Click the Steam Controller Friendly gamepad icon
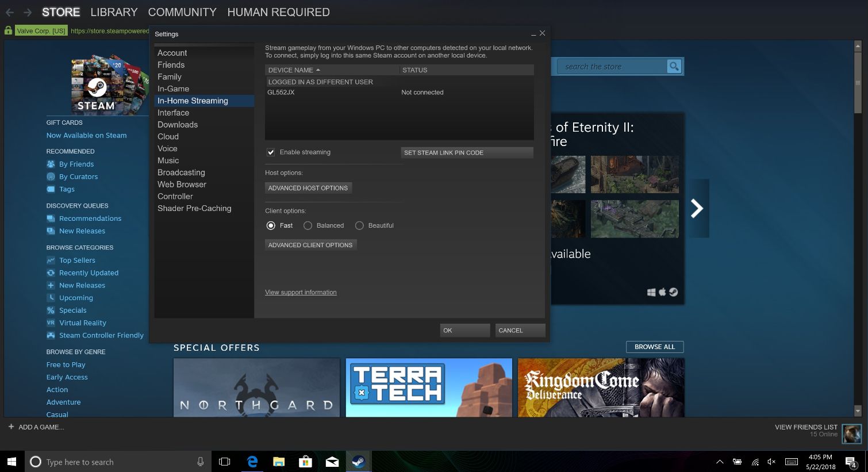The image size is (868, 472). 51,335
